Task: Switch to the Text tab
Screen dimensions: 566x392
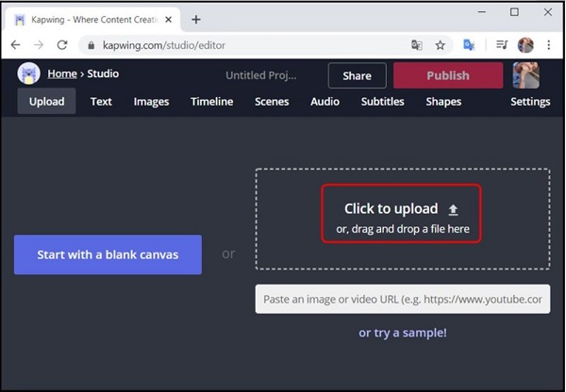Action: pyautogui.click(x=101, y=102)
